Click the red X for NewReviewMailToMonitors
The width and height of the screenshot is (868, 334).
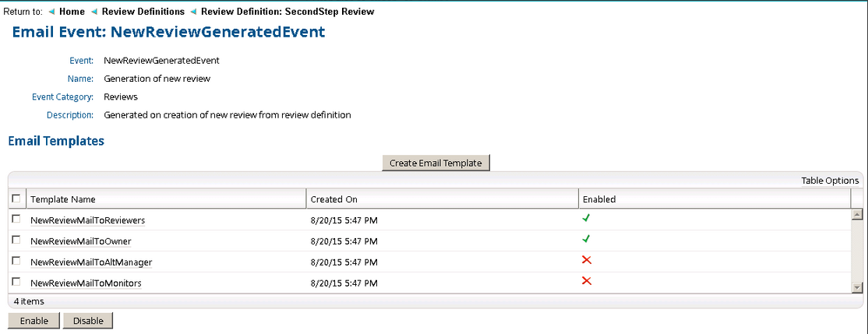[587, 282]
